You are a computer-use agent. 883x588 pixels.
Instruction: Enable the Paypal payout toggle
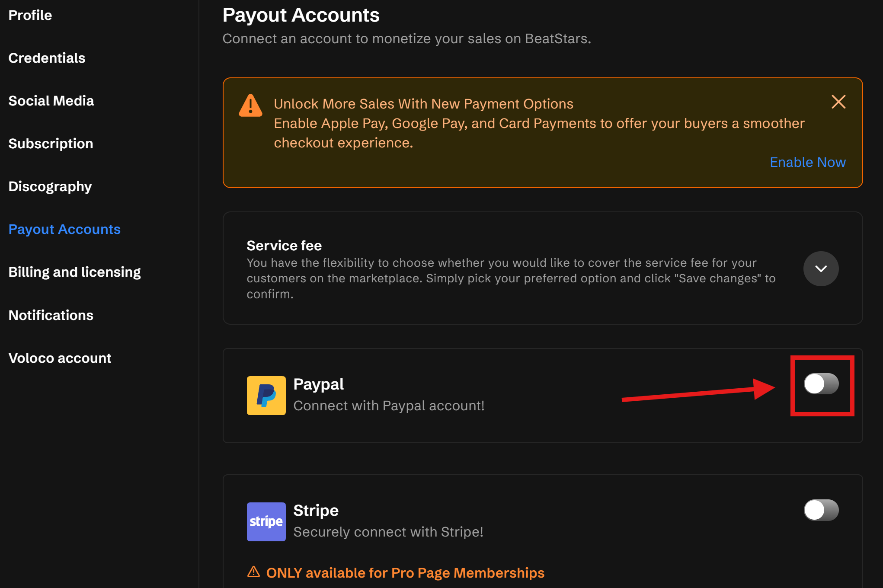tap(821, 384)
